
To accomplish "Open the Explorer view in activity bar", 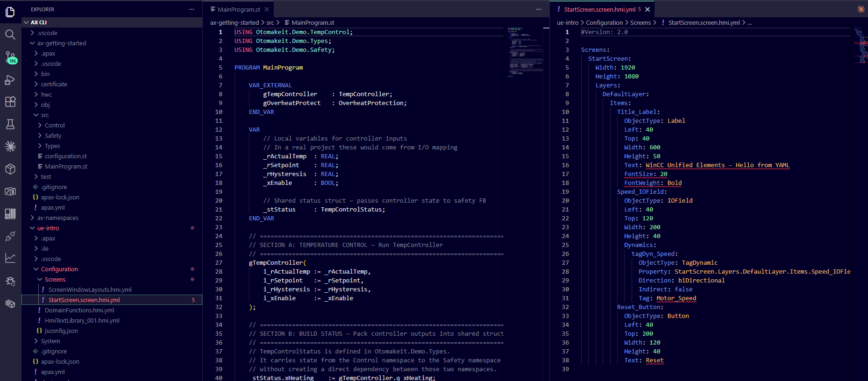I will click(10, 12).
